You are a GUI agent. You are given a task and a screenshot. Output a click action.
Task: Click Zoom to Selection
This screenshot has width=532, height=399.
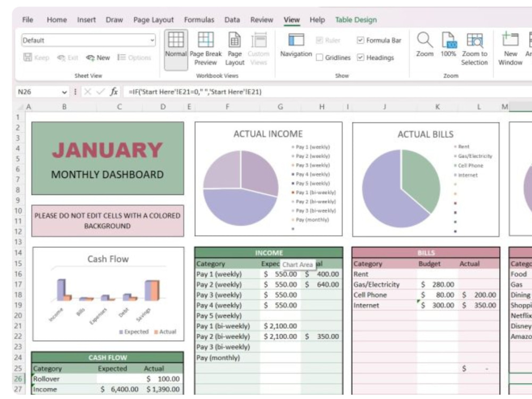[x=475, y=48]
